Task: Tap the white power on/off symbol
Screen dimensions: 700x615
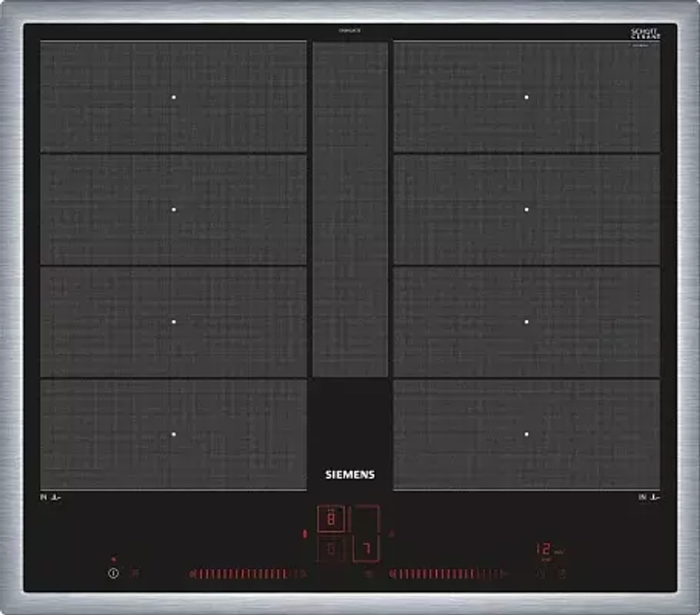Action: coord(113,572)
